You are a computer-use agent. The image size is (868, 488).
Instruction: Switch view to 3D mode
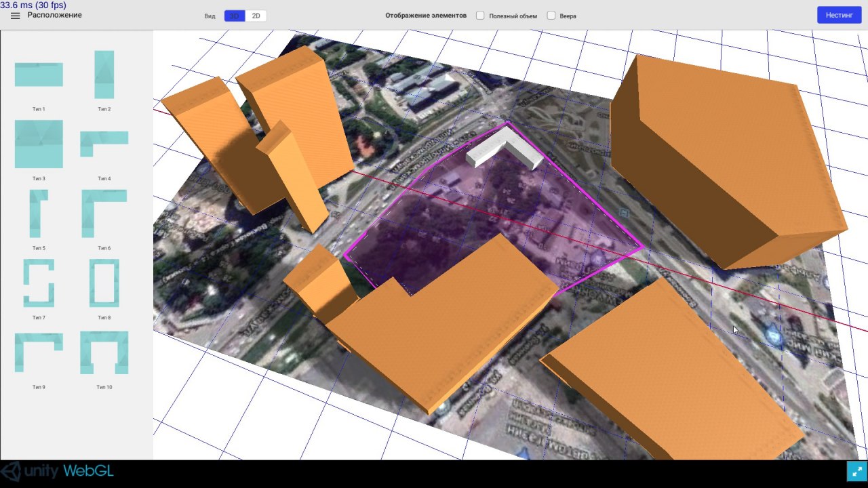coord(235,16)
